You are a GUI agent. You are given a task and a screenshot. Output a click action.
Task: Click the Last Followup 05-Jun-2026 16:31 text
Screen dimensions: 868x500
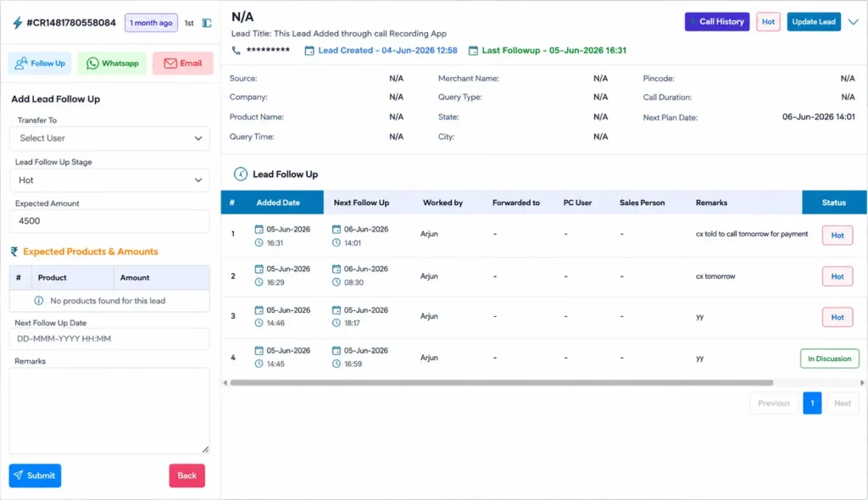coord(554,50)
